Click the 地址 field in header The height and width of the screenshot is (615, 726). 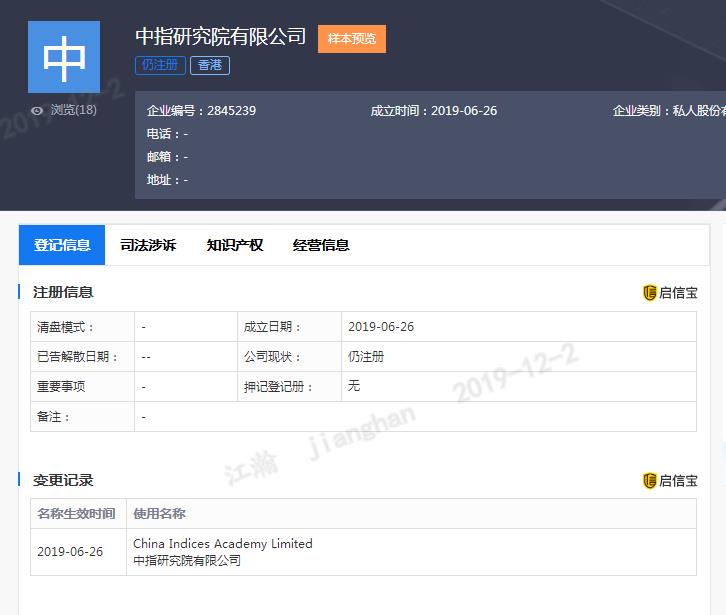point(167,180)
